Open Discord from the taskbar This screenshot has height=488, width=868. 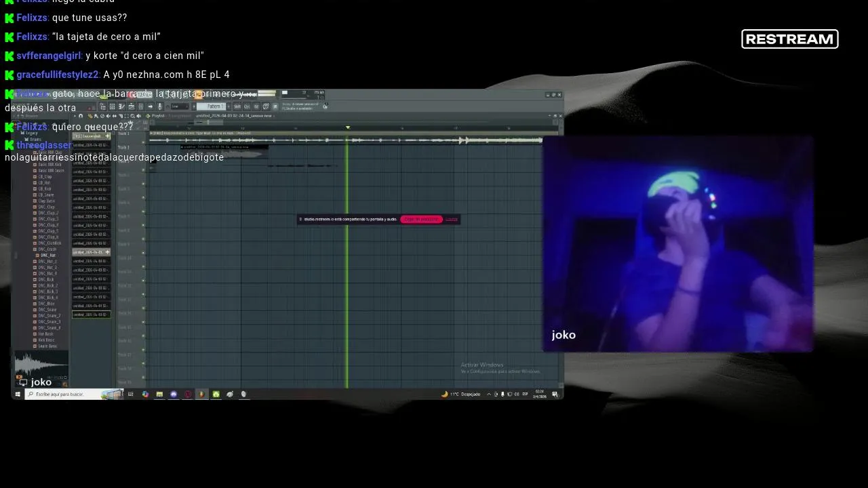[x=174, y=394]
